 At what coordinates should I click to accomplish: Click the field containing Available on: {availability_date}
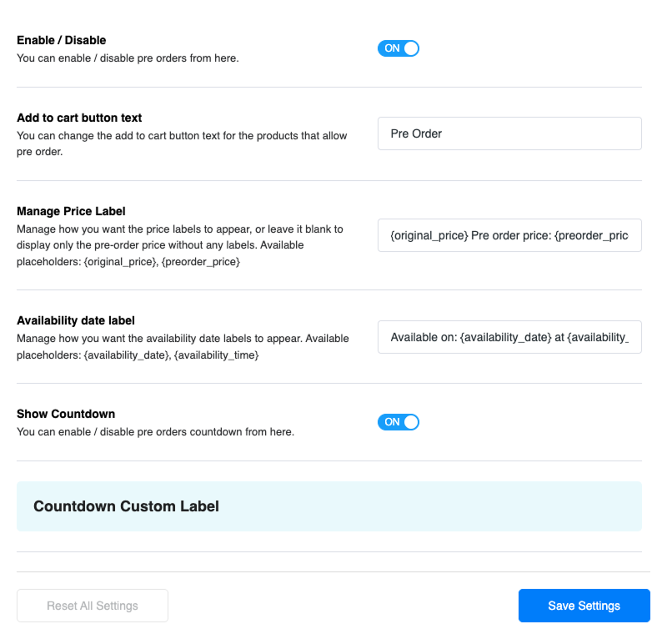(x=509, y=337)
